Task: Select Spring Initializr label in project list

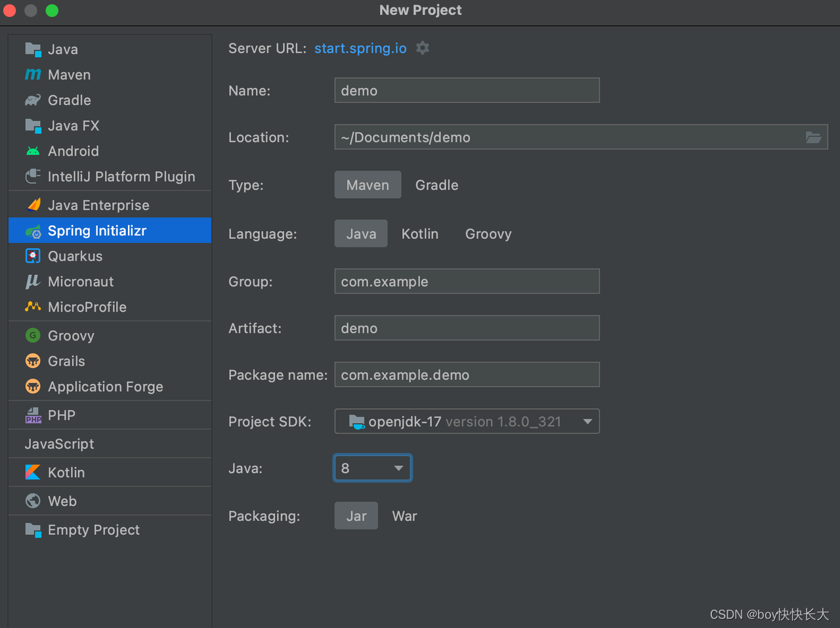Action: 97,231
